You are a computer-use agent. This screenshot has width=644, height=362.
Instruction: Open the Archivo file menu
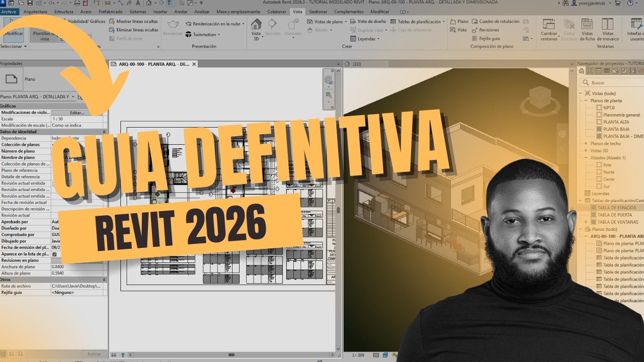pyautogui.click(x=10, y=12)
